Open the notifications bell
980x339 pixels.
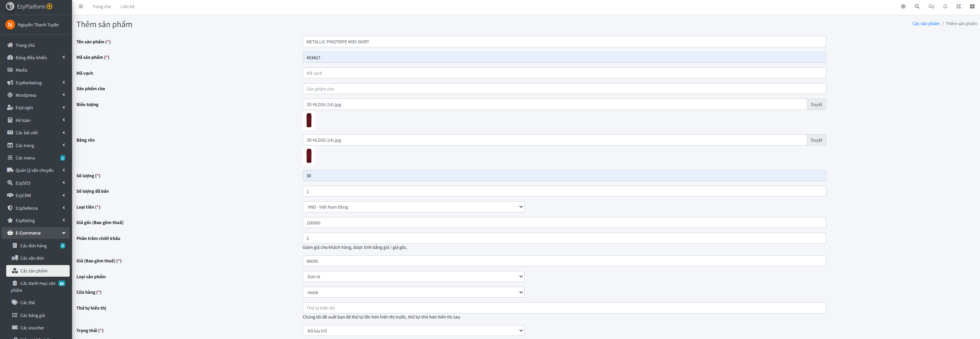click(x=945, y=7)
